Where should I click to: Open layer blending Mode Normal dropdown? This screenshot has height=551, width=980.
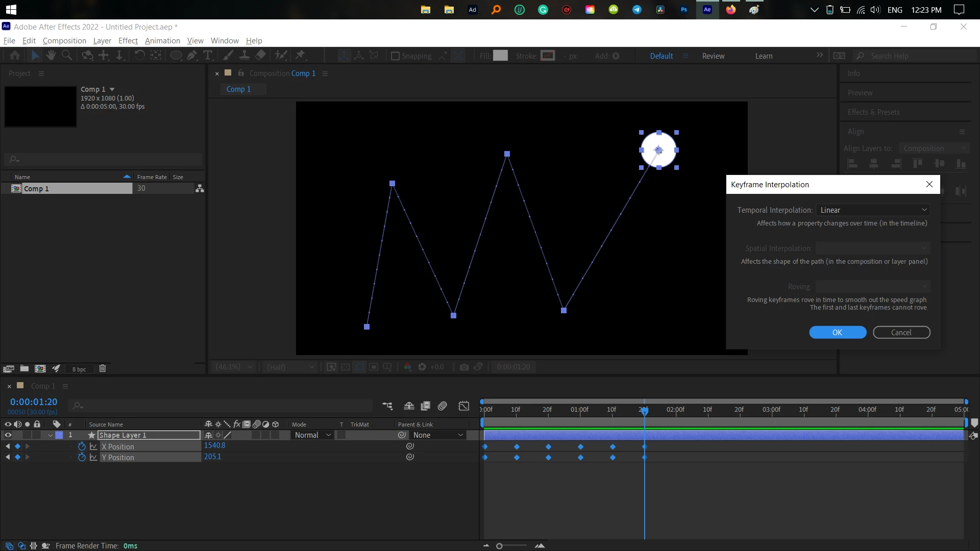[313, 435]
